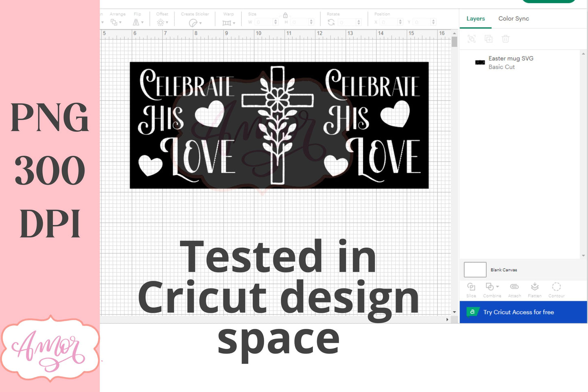Click the Rotate icon in the toolbar

click(331, 22)
